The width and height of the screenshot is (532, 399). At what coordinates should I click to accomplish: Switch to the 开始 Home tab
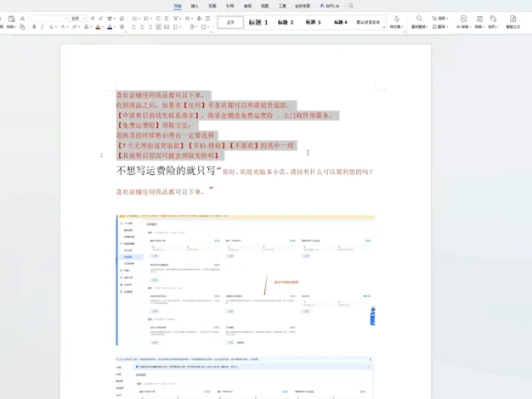tap(178, 6)
